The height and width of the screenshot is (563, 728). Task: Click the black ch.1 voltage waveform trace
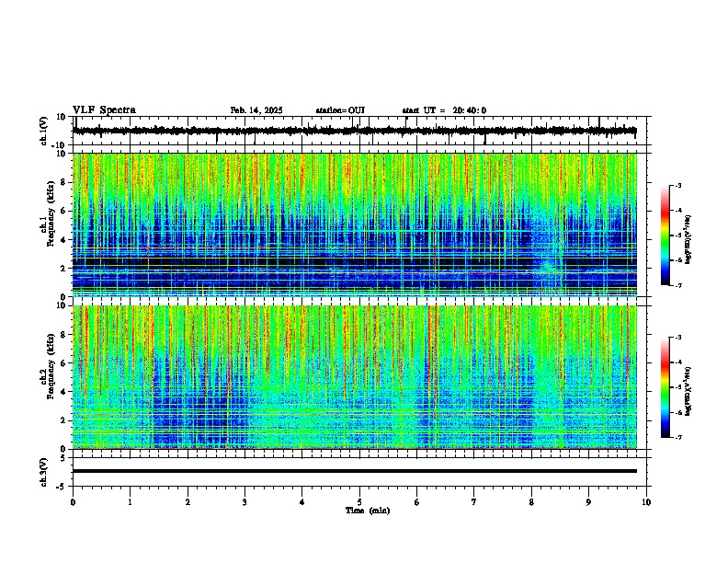point(354,131)
